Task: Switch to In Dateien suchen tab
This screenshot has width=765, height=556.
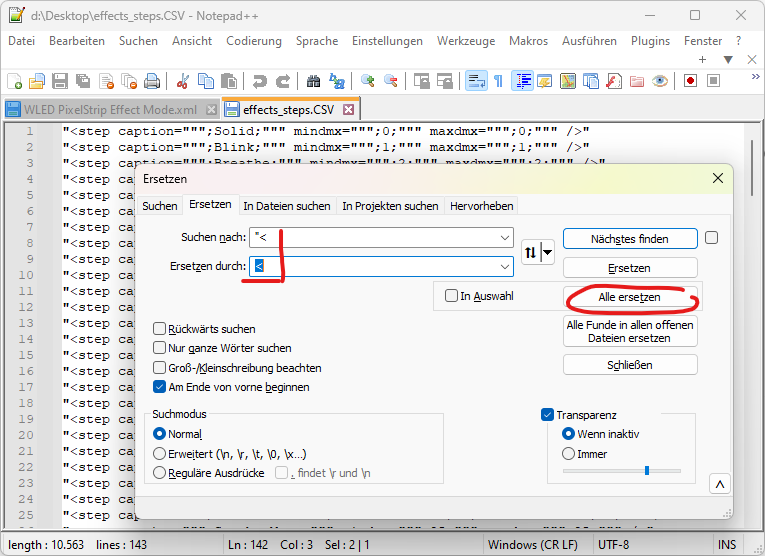Action: (x=287, y=206)
